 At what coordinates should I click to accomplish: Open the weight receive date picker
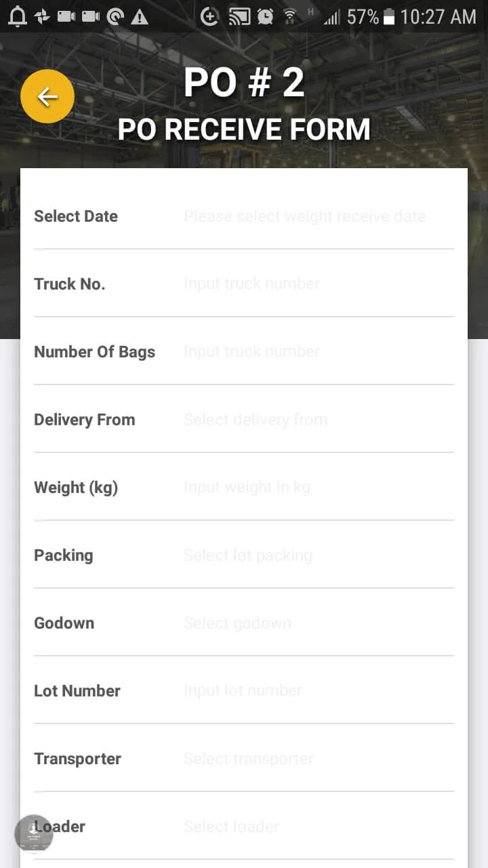(x=305, y=216)
